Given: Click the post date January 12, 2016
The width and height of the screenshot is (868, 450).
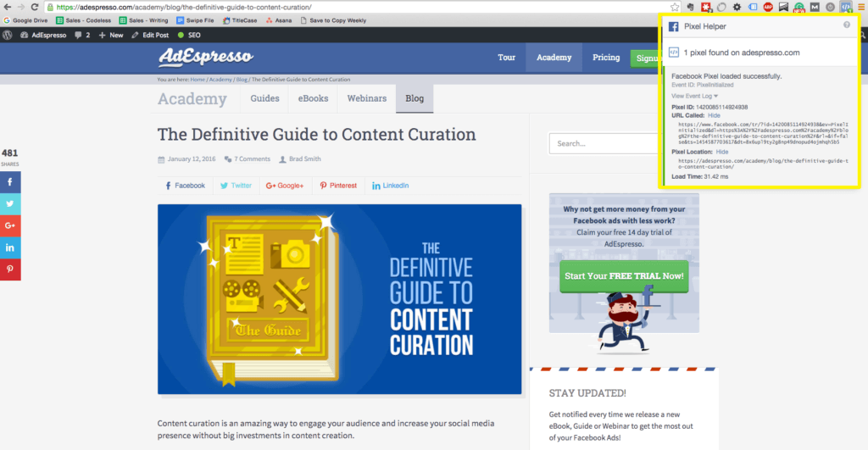Looking at the screenshot, I should [187, 158].
